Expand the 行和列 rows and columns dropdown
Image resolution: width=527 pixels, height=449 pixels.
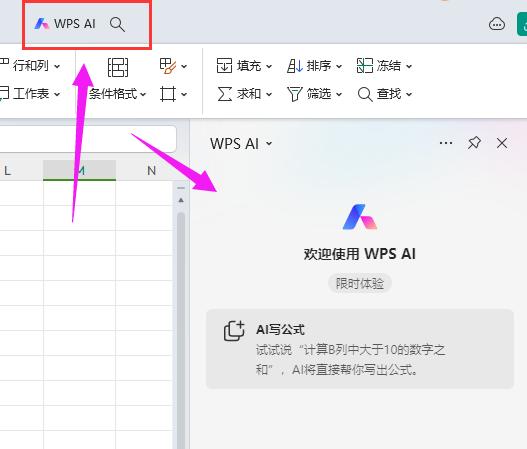[57, 66]
